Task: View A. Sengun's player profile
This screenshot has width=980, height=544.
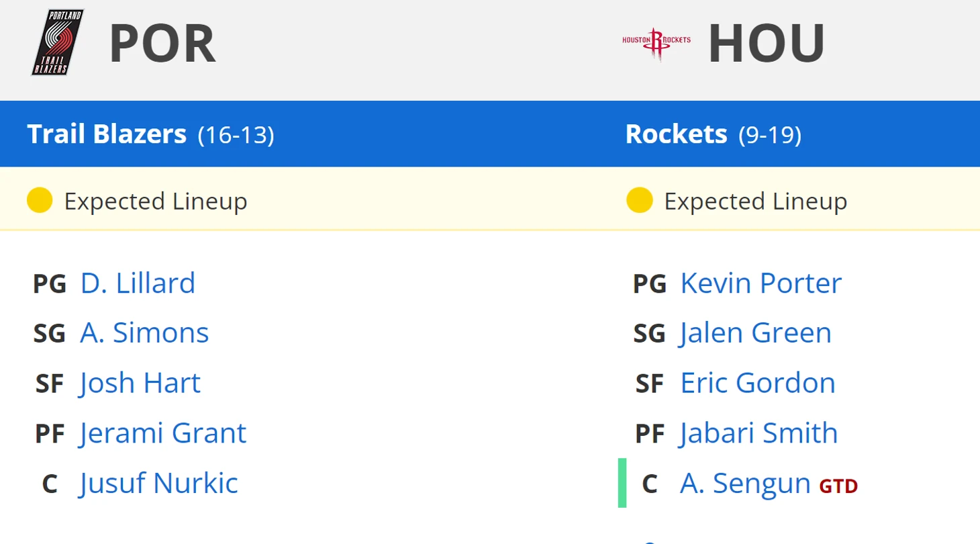Action: 745,483
